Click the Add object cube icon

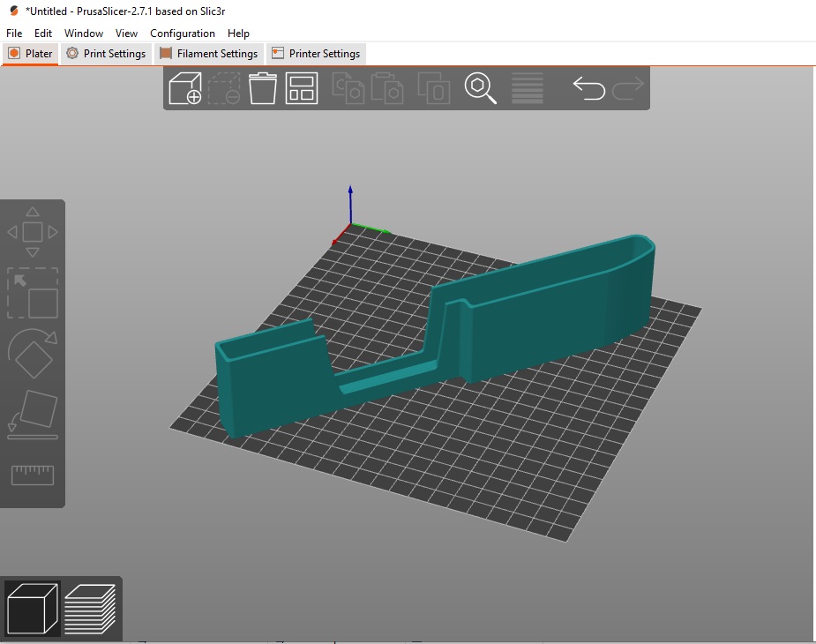click(x=185, y=89)
